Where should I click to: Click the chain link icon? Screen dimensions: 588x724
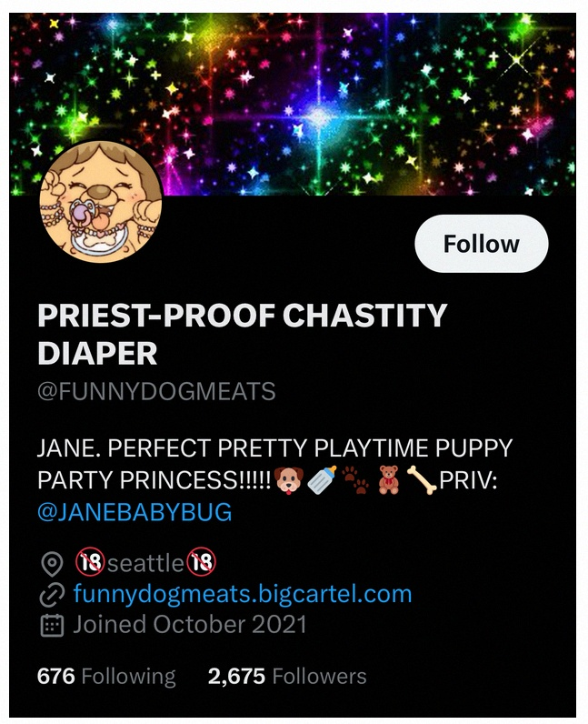[x=52, y=594]
